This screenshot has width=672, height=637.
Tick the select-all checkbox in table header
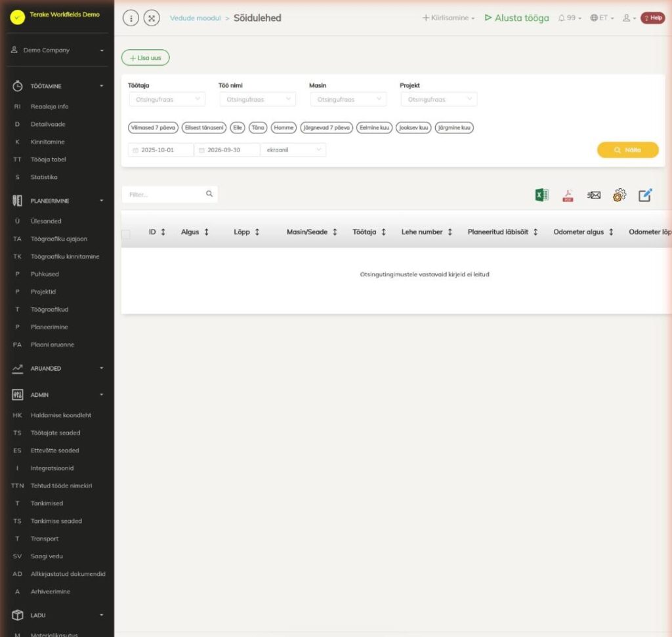[x=126, y=234]
